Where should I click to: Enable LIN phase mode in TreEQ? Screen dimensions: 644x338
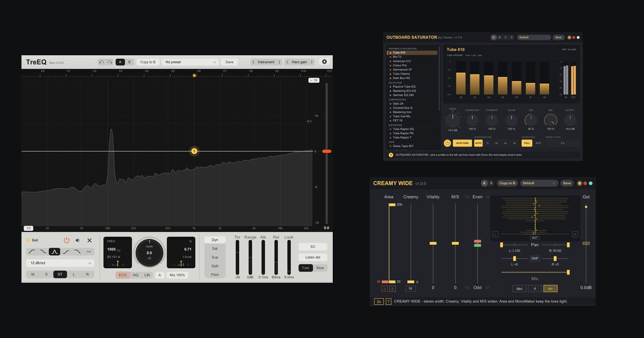click(x=147, y=275)
